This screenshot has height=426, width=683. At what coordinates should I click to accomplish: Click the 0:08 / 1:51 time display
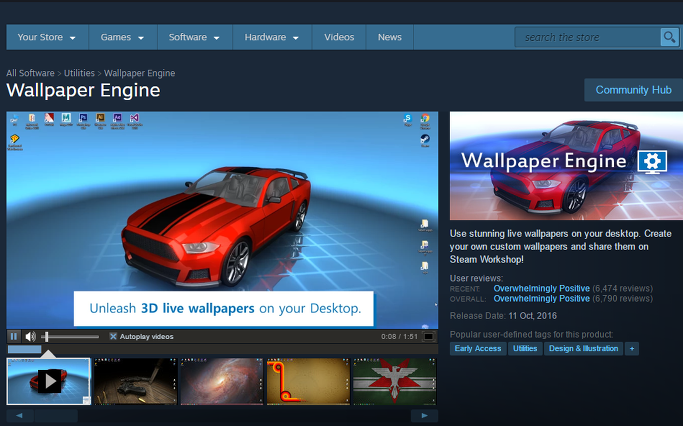coord(399,336)
